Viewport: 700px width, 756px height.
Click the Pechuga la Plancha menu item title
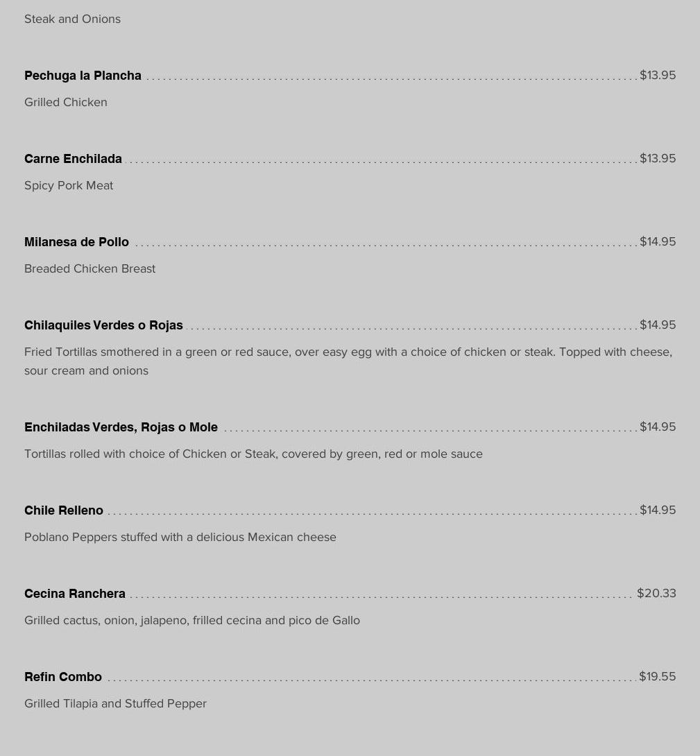coord(83,76)
